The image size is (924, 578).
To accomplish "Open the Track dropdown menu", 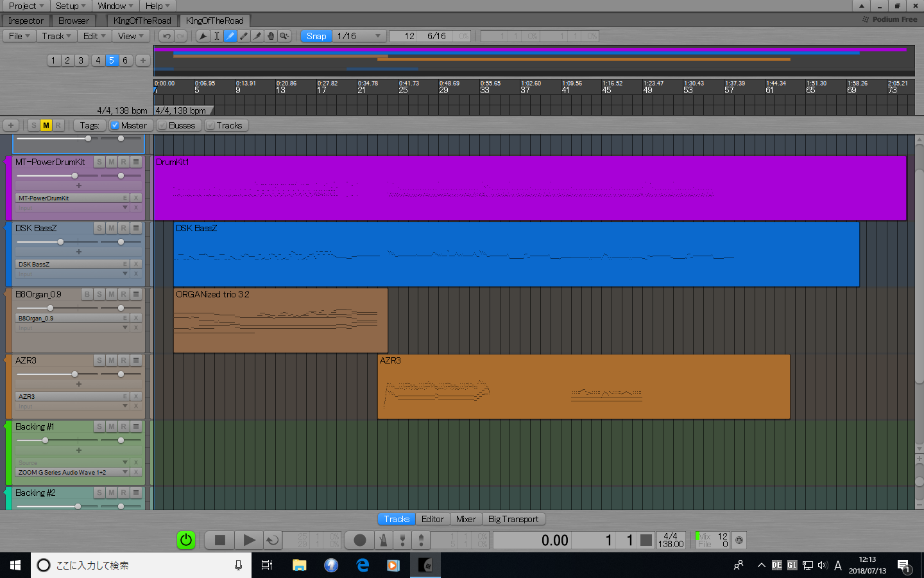I will (x=56, y=36).
